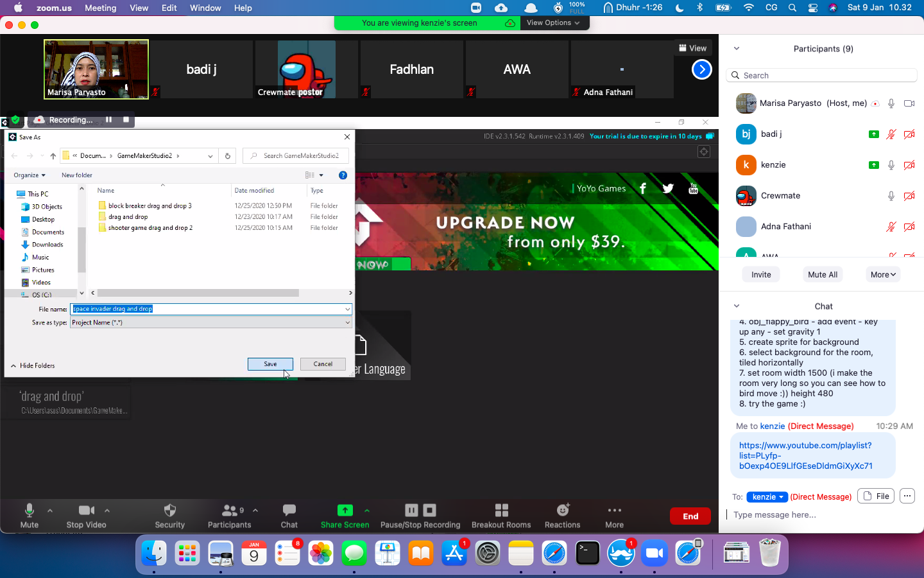Expand video options arrow next to Stop Video
Image resolution: width=924 pixels, height=578 pixels.
pyautogui.click(x=107, y=511)
